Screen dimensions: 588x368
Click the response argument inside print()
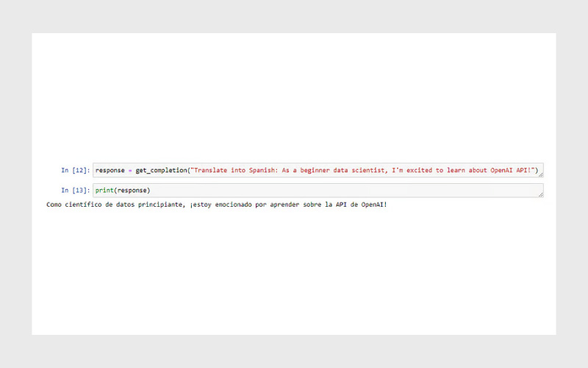click(x=132, y=191)
